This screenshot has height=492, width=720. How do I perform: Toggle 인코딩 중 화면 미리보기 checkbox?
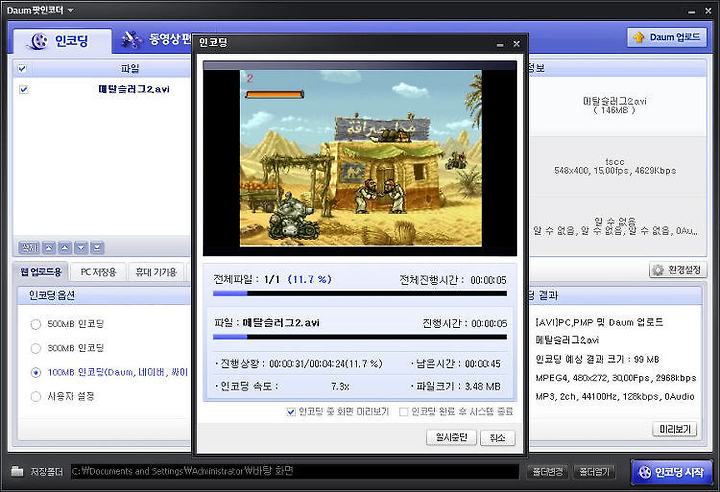click(291, 412)
